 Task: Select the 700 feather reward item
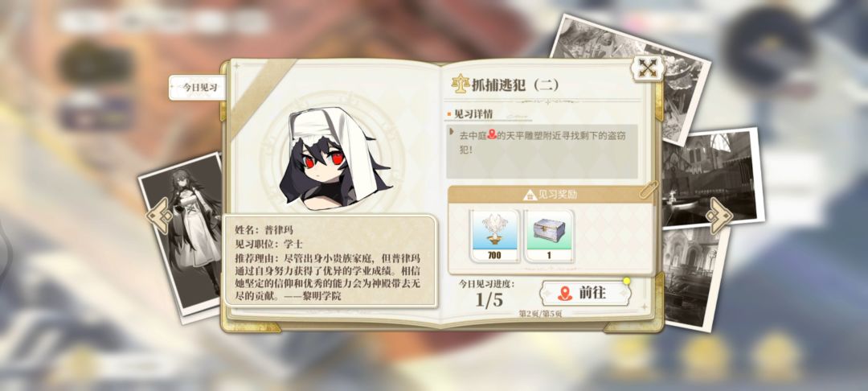tap(494, 236)
